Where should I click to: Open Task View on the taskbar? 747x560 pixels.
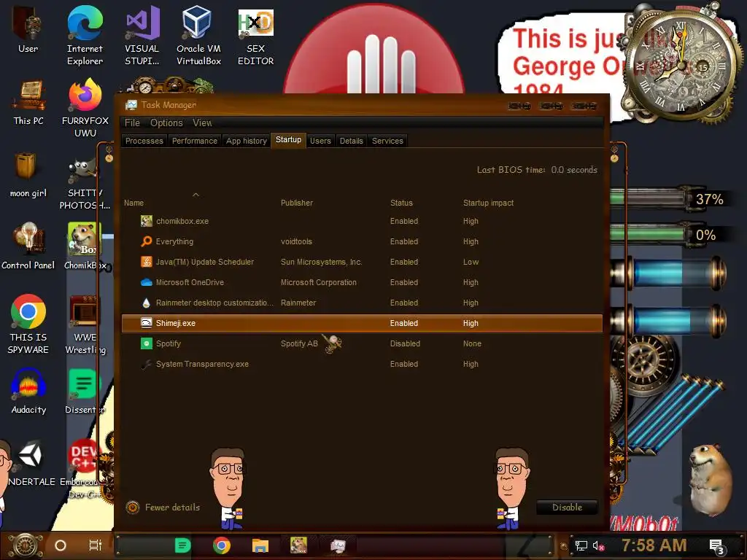coord(96,545)
